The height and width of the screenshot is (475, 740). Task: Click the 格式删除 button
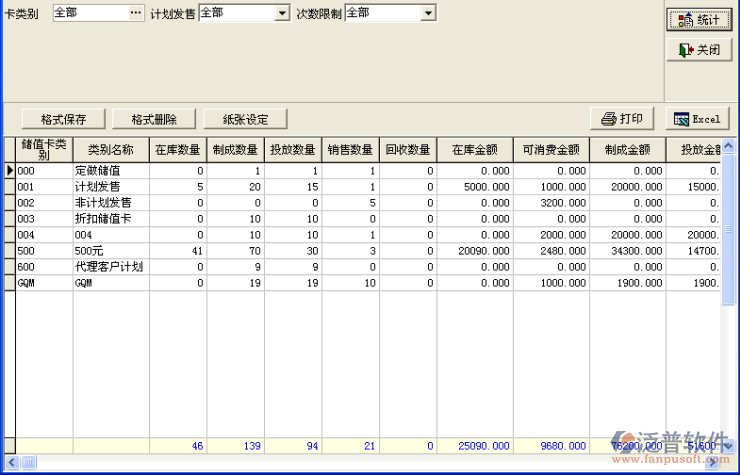point(154,119)
